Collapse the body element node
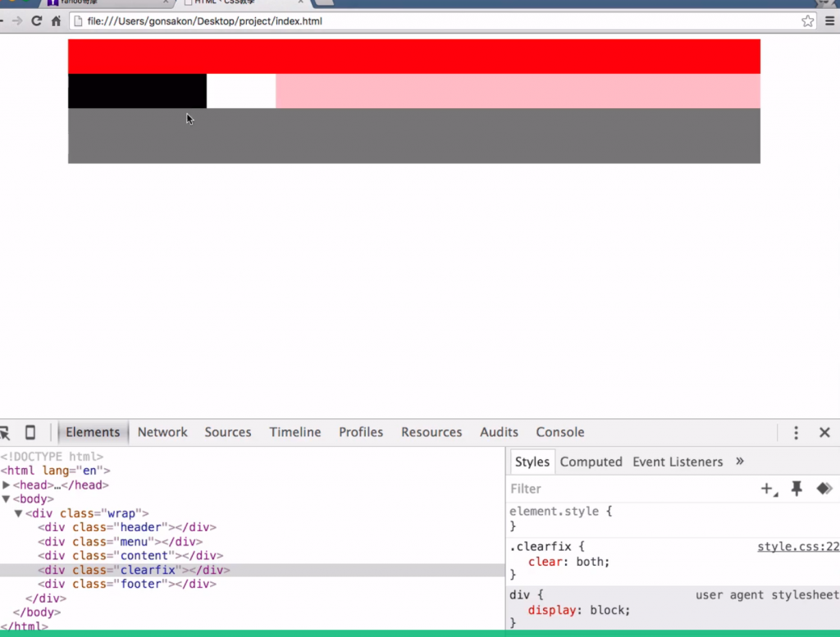Screen dimensions: 840x637 [x=7, y=499]
